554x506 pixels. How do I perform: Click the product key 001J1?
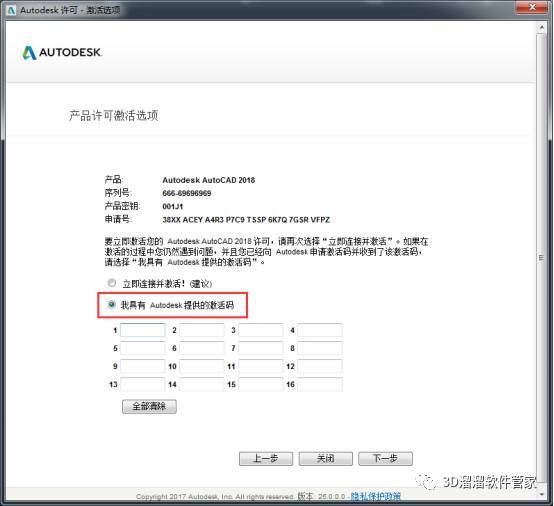point(173,206)
